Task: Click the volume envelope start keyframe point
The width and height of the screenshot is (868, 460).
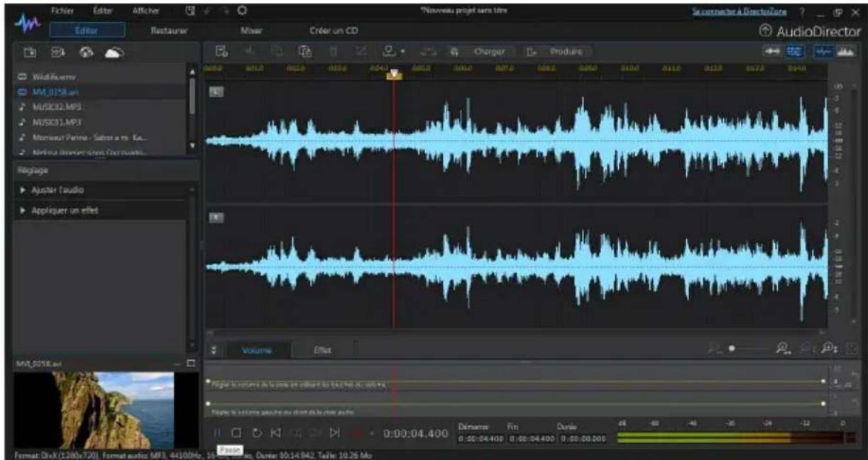Action: (x=208, y=381)
